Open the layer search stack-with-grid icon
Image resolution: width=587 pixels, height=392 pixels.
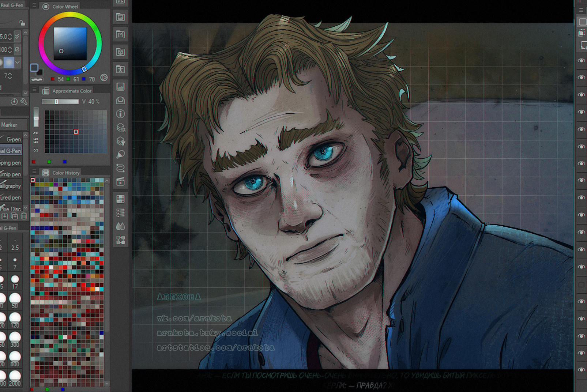[x=120, y=127]
